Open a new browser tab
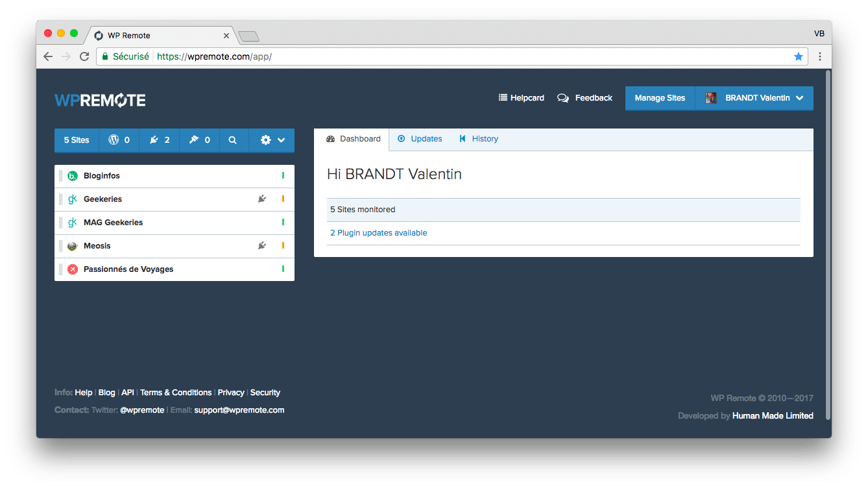Screen dimensions: 868x490 click(249, 36)
